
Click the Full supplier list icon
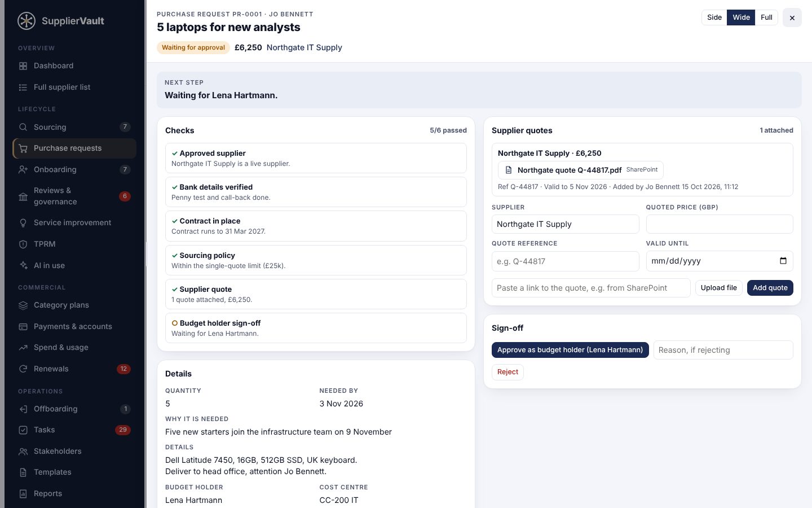pyautogui.click(x=23, y=87)
